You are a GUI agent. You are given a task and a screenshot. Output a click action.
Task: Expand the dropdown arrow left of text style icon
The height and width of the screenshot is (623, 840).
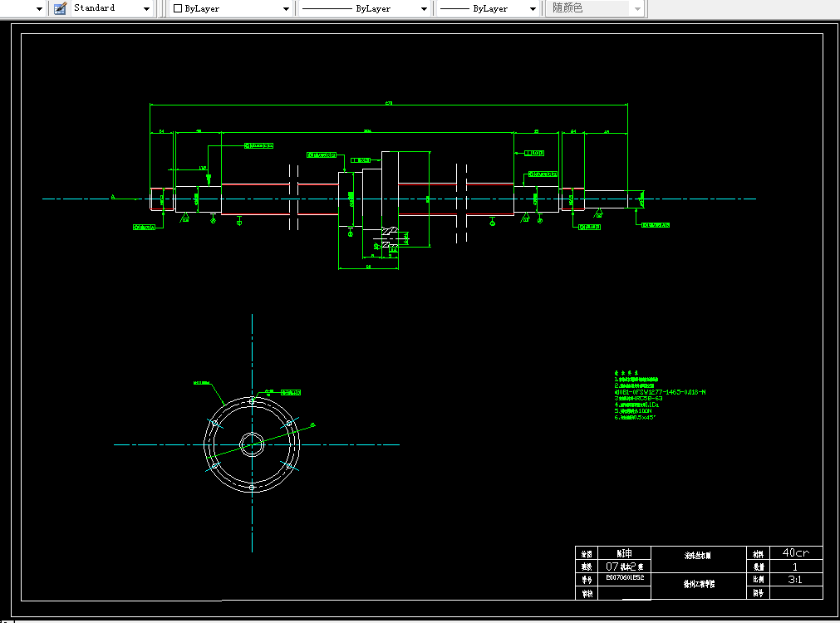39,9
